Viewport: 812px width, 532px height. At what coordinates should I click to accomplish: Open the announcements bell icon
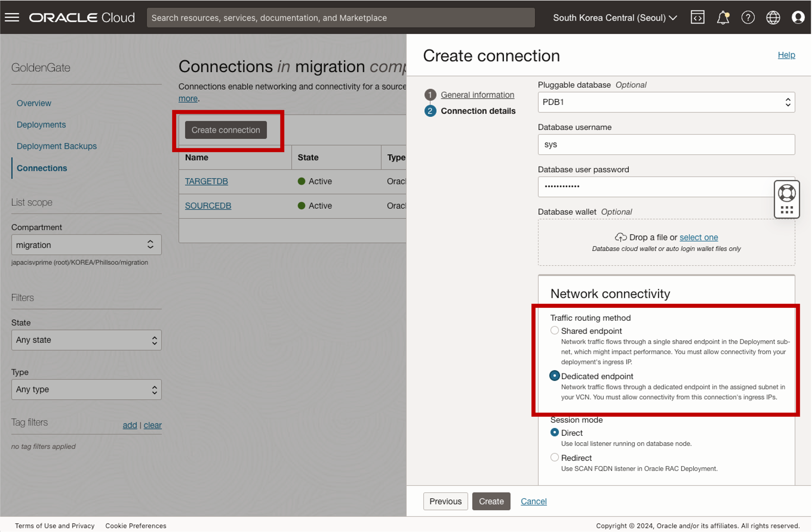723,17
